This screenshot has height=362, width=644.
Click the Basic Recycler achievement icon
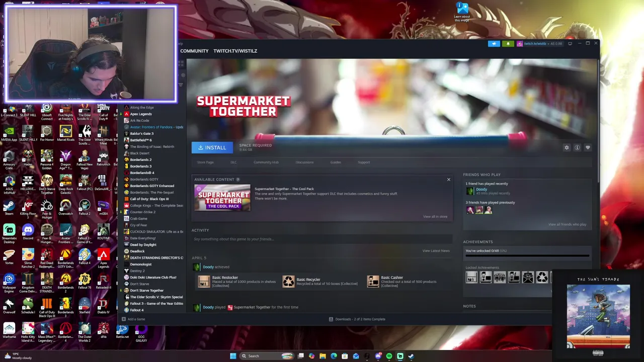(288, 282)
